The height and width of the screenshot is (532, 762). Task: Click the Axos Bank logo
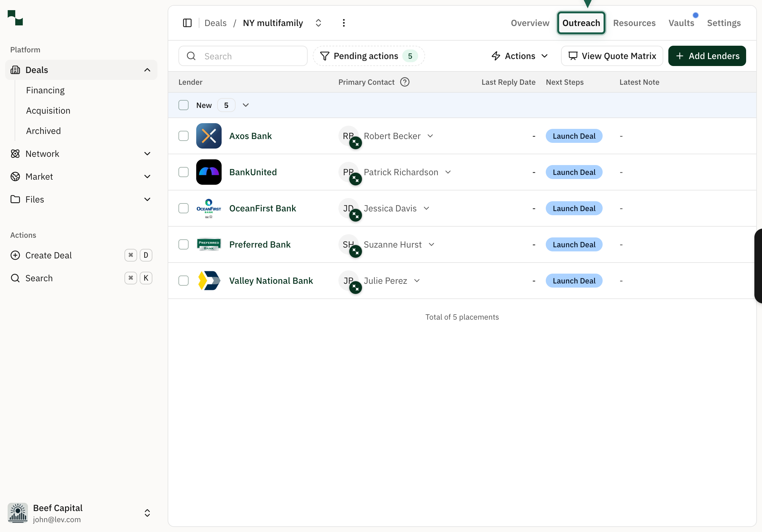coord(209,136)
